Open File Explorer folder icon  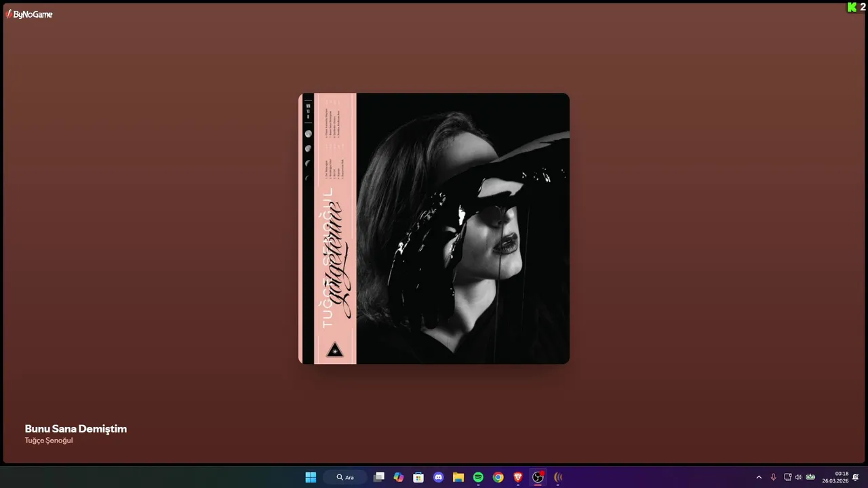[x=458, y=477]
